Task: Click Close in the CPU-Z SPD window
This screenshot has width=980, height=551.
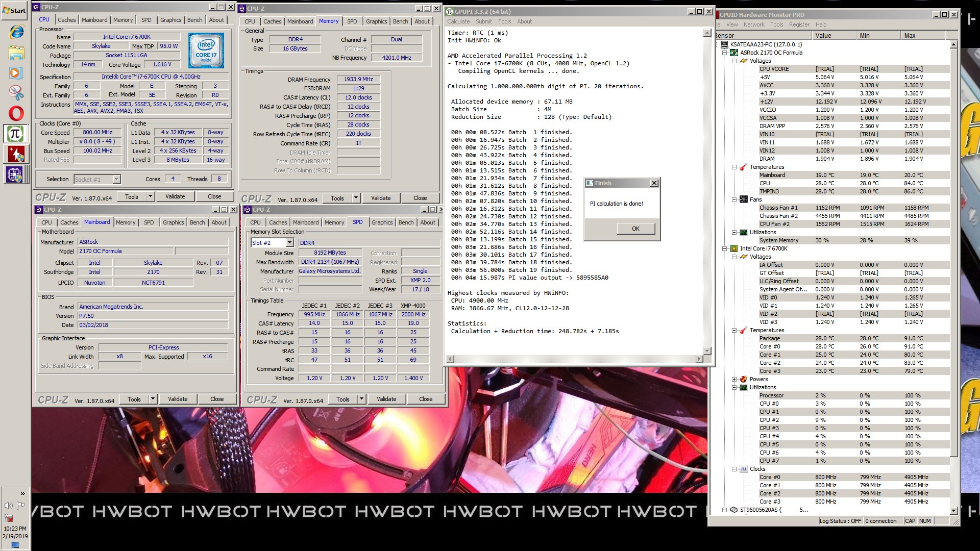Action: (x=426, y=399)
